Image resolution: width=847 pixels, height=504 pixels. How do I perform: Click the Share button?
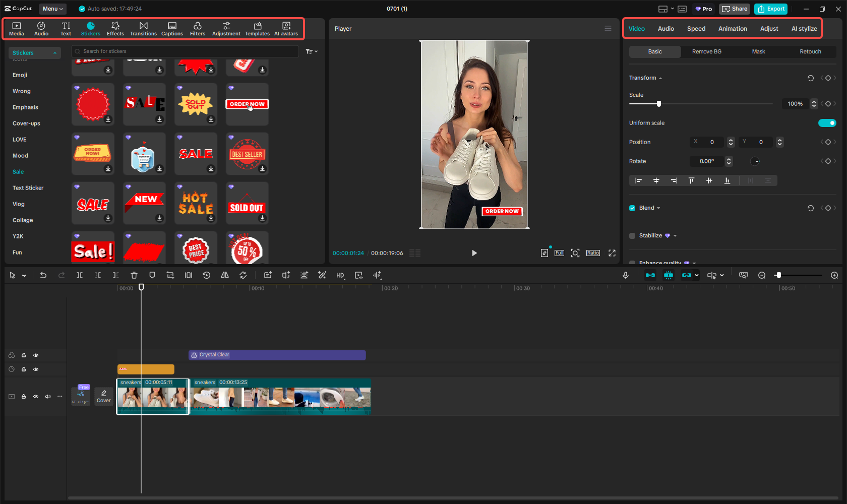coord(735,9)
